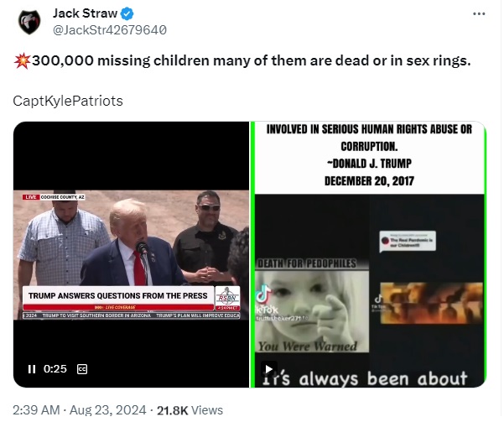Viewport: 504px width, 422px height.
Task: Open the right TikTok video thumbnail
Action: 371,256
